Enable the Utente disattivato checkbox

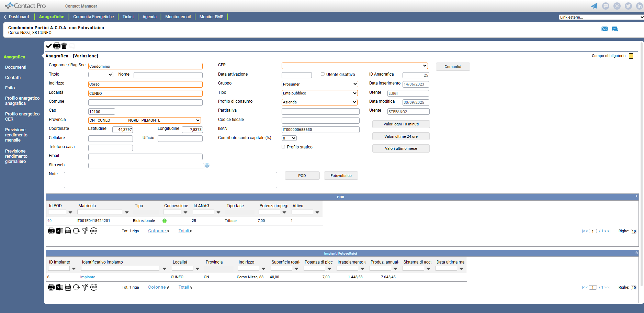click(x=323, y=74)
